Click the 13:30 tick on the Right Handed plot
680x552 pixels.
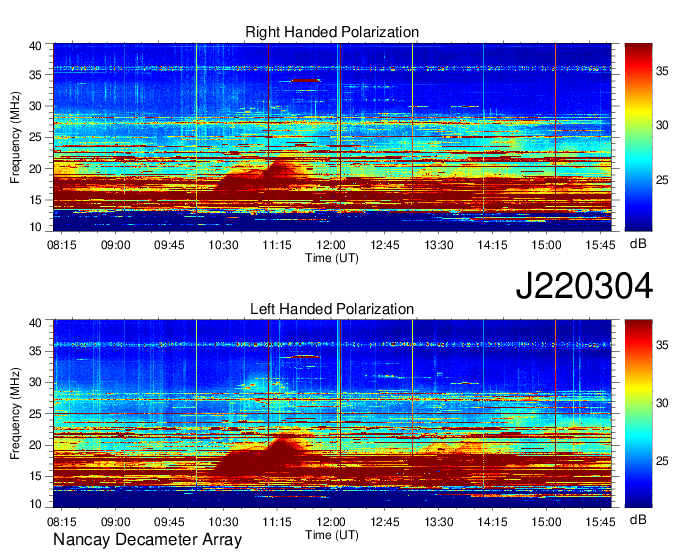pos(438,245)
